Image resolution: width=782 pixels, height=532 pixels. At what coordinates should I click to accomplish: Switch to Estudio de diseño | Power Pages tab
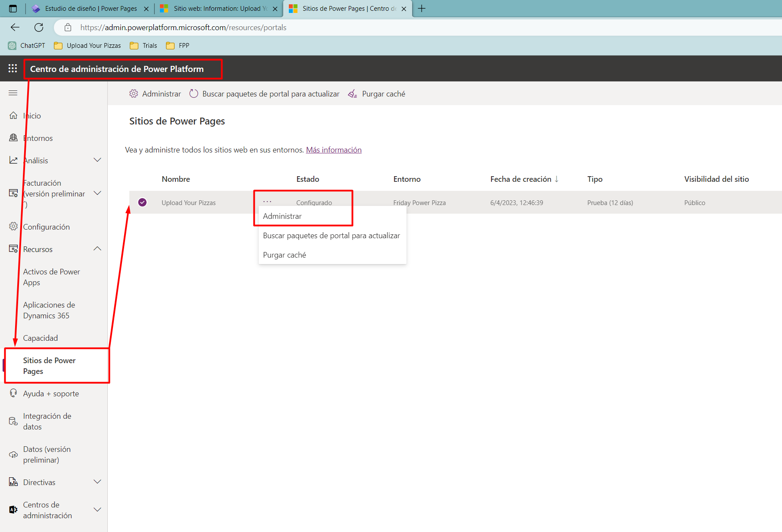click(x=91, y=9)
